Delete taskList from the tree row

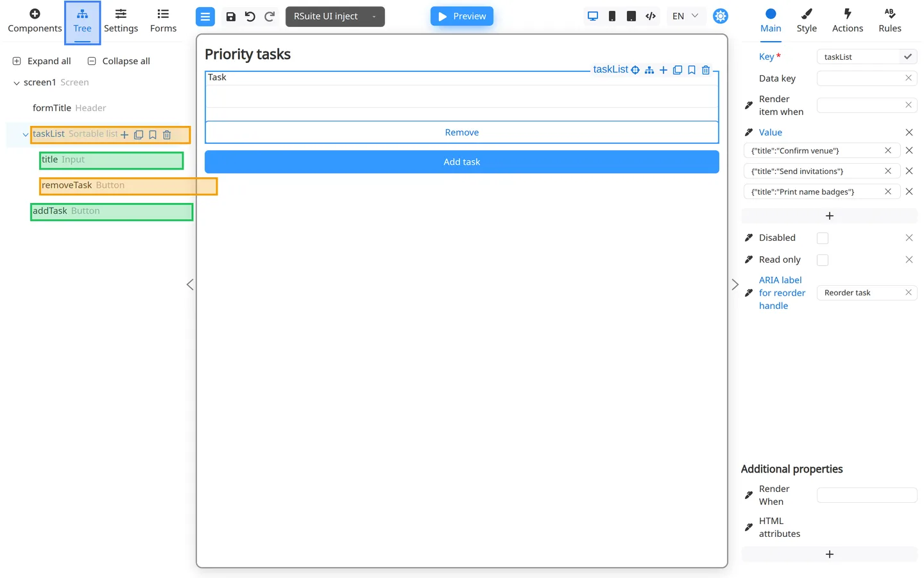167,135
